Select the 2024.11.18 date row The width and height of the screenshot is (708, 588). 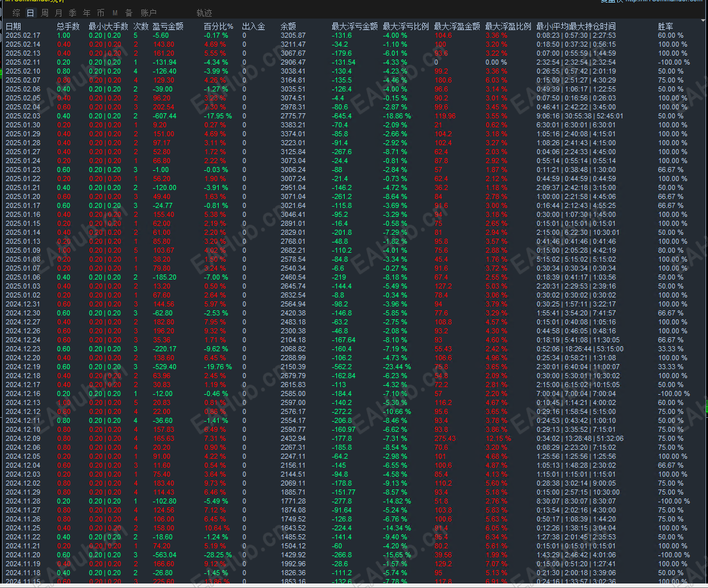click(x=22, y=573)
